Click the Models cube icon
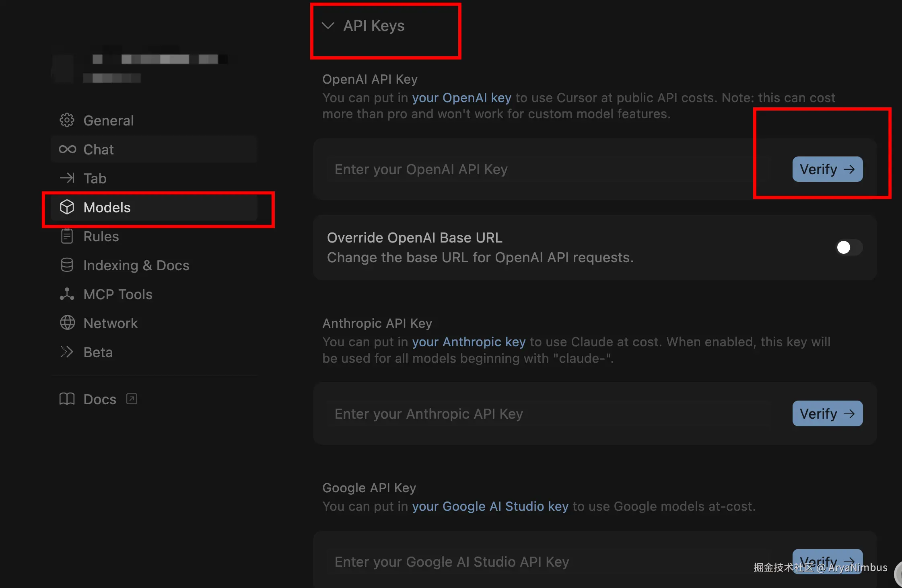This screenshot has width=902, height=588. point(67,207)
